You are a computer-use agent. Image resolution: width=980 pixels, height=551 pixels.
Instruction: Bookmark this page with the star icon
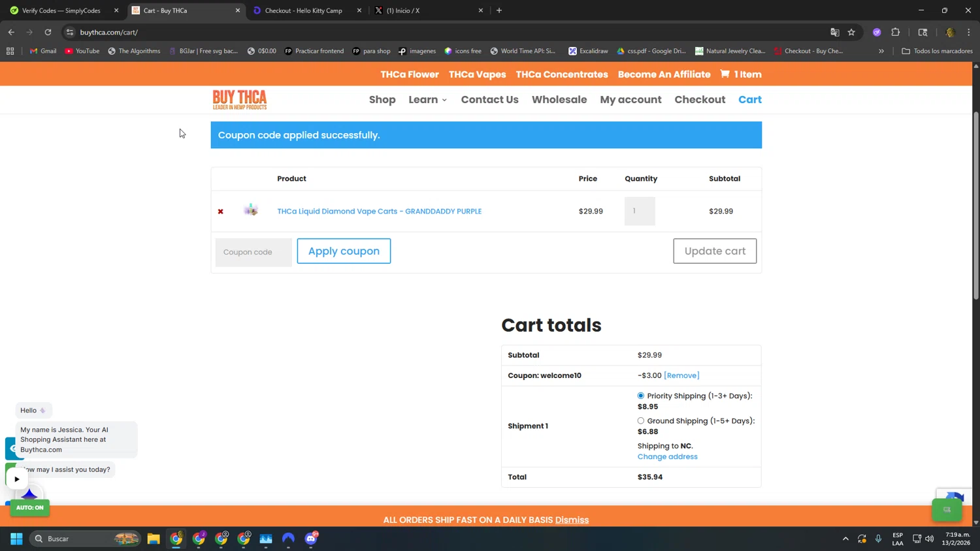pyautogui.click(x=851, y=32)
